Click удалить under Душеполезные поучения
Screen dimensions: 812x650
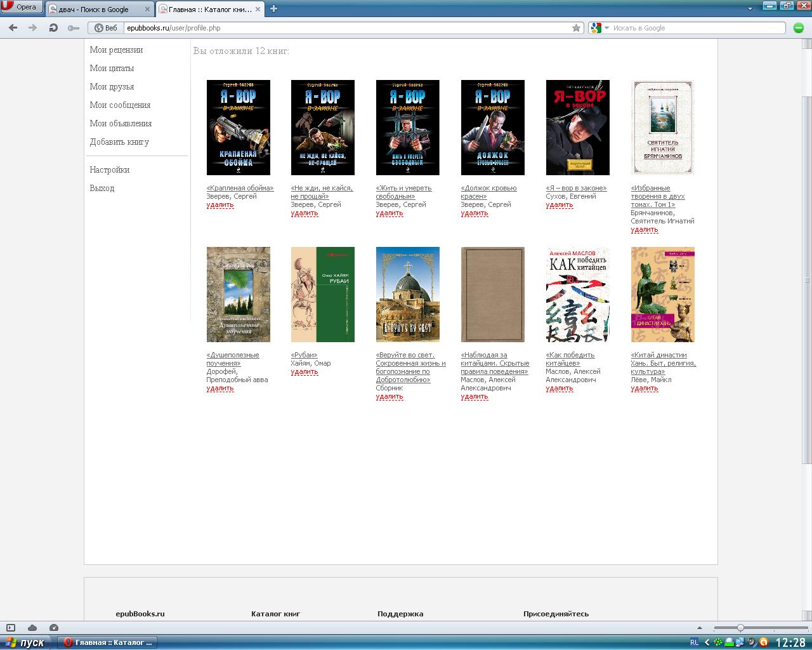(x=220, y=388)
